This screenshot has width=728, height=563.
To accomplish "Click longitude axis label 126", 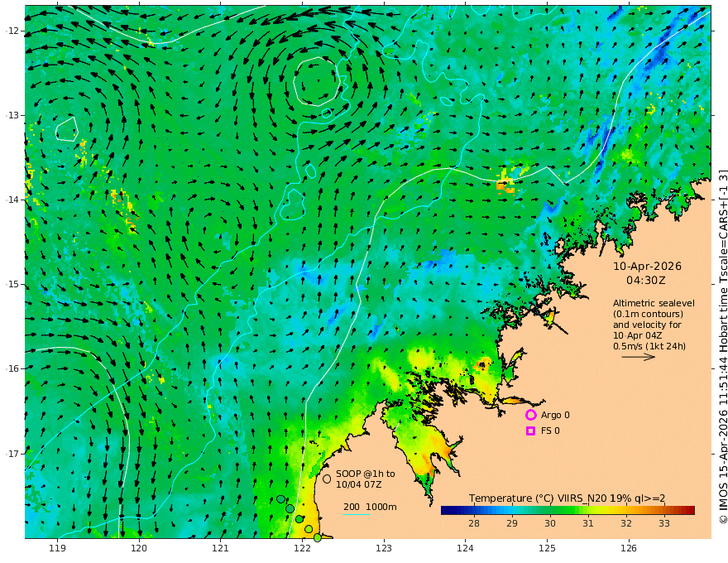I will point(629,549).
